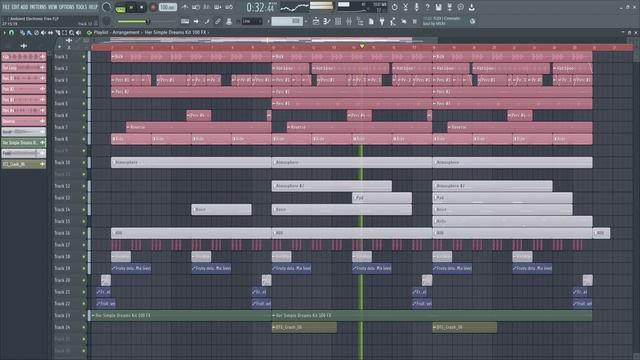The image size is (640, 360).
Task: Mute Track 8 with its green dot
Action: (84, 139)
